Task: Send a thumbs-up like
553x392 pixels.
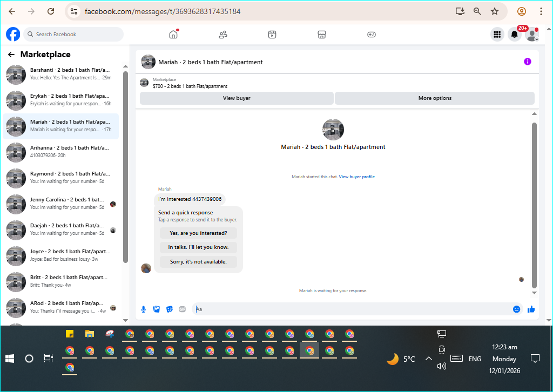Action: pyautogui.click(x=531, y=309)
